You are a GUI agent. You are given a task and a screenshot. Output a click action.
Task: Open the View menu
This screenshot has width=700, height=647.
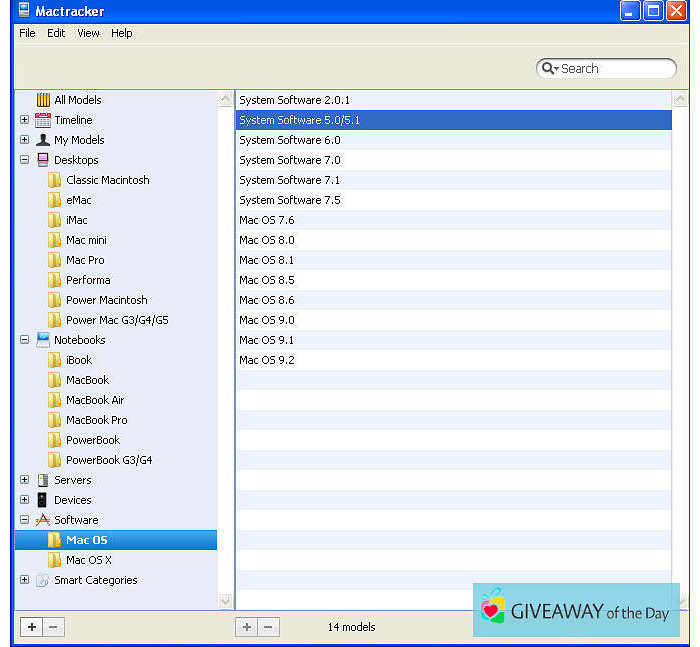pyautogui.click(x=88, y=33)
